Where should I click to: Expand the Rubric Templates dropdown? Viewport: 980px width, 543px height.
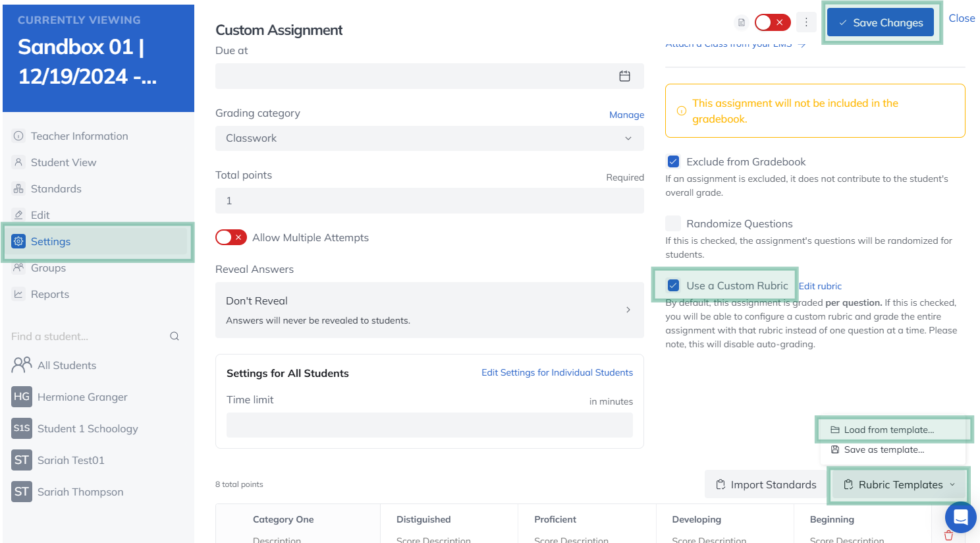pos(900,485)
